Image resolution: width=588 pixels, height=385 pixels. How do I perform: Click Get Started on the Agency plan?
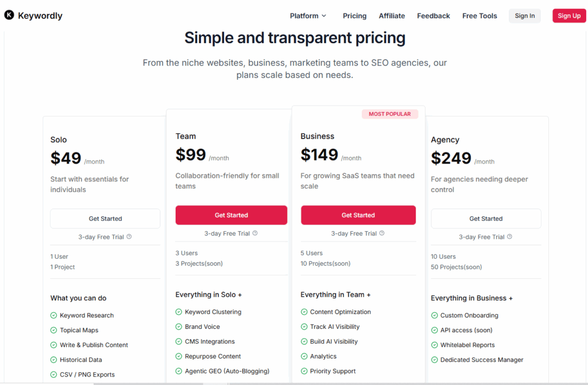[486, 219]
